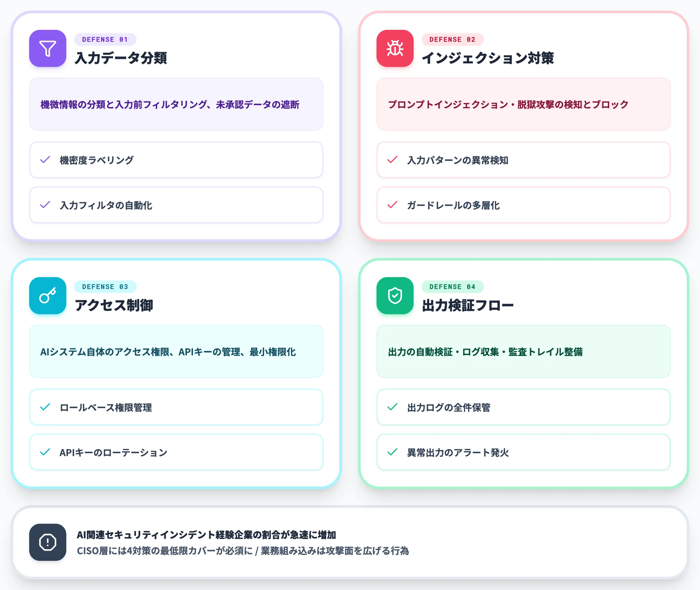
Task: Select the 入力データ分類 heading
Action: [x=121, y=58]
